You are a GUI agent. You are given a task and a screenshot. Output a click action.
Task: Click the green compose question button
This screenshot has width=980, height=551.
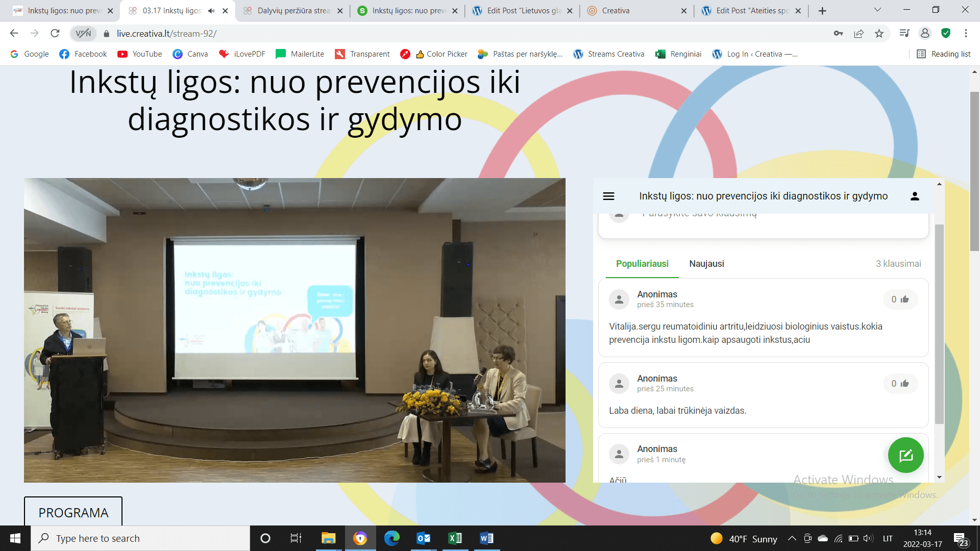(x=905, y=455)
